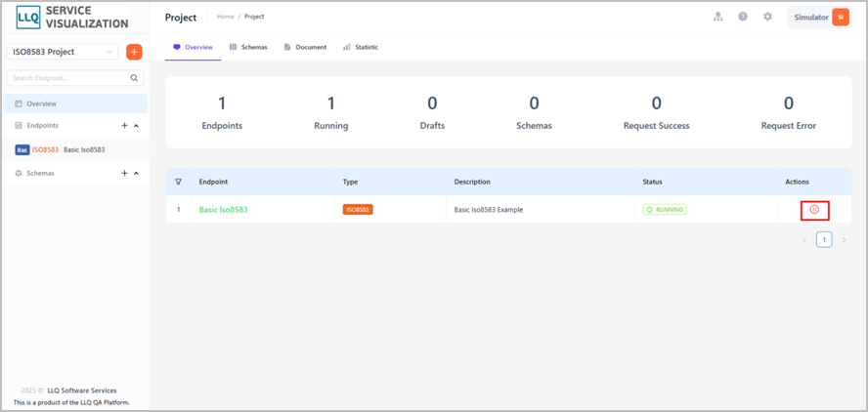This screenshot has height=412, width=868.
Task: Click the Home breadcrumb link
Action: [x=225, y=17]
